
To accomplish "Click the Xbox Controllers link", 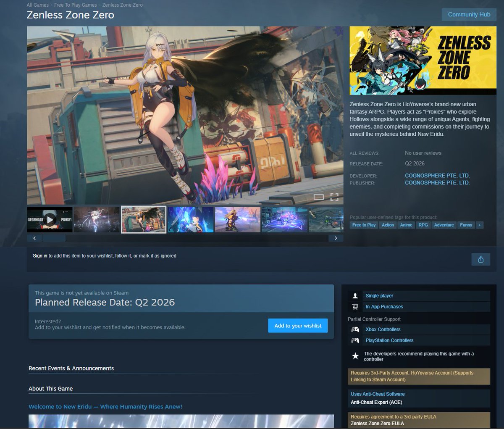I will pyautogui.click(x=383, y=329).
